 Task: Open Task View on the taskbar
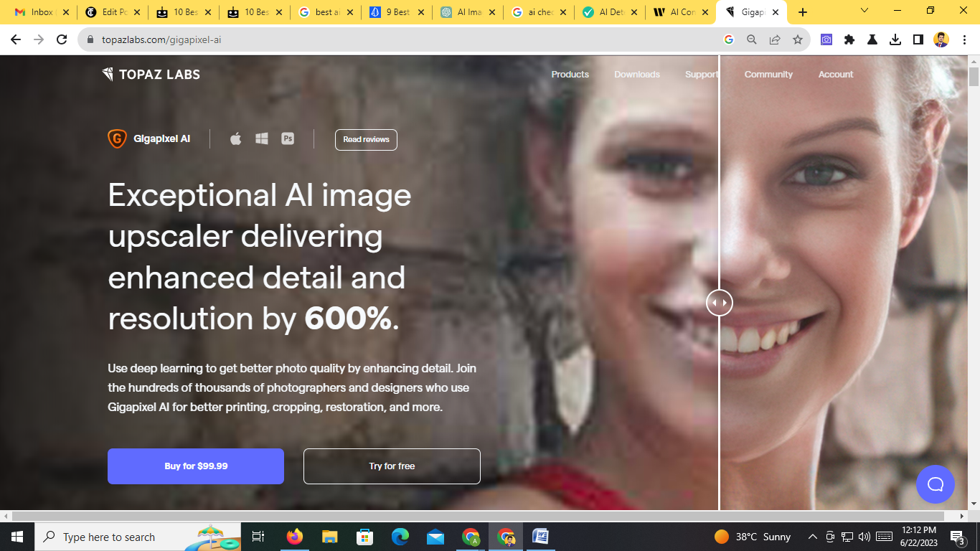(x=258, y=537)
